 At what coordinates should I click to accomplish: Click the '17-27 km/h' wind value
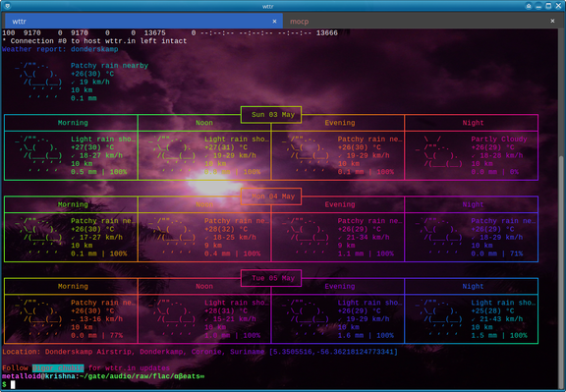101,237
